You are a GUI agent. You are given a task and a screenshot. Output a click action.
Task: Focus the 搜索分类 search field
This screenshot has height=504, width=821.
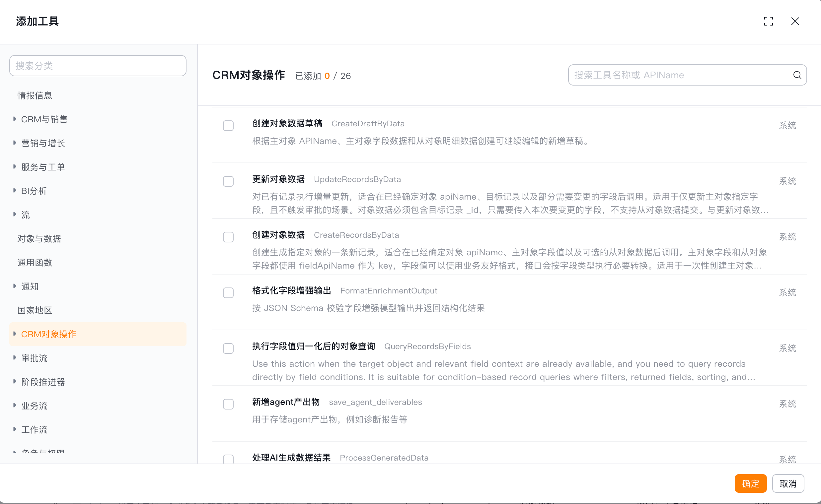(x=98, y=66)
